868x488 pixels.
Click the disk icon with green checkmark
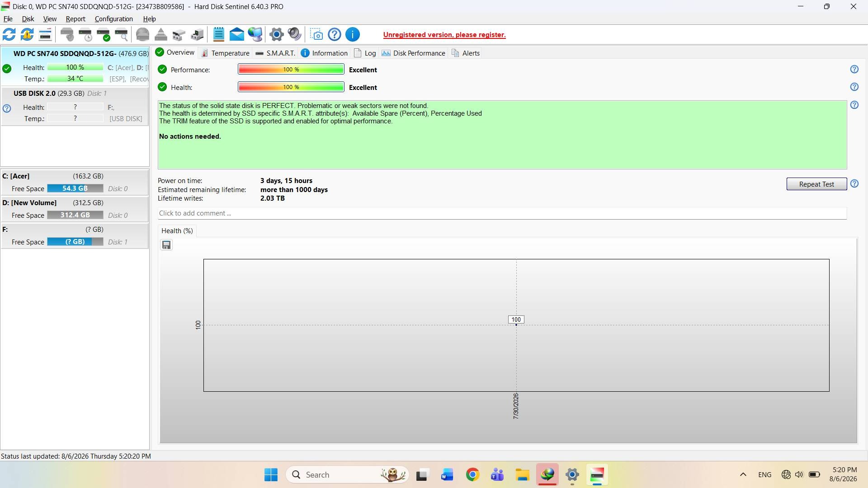(104, 34)
